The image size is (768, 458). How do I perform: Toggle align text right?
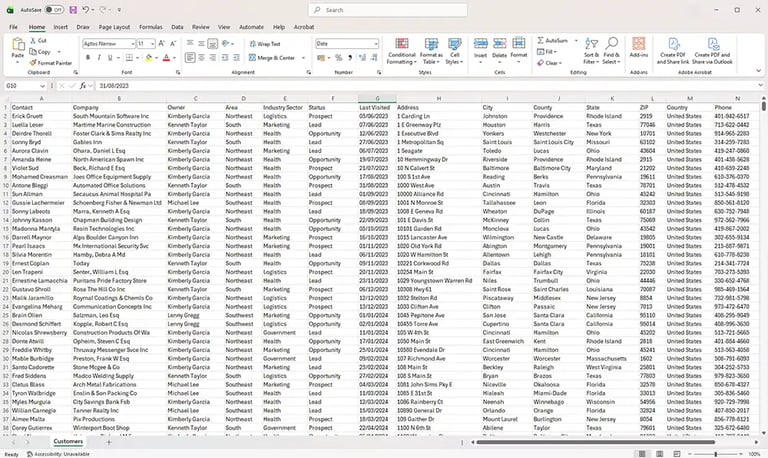coord(213,58)
